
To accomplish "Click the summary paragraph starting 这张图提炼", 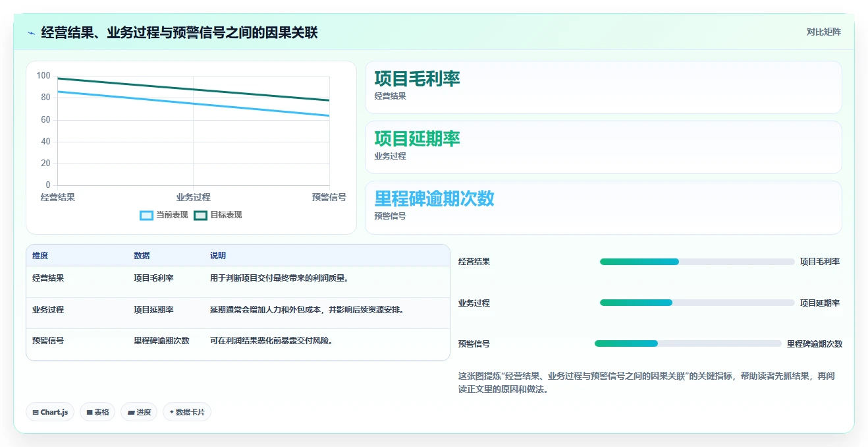I will click(647, 382).
